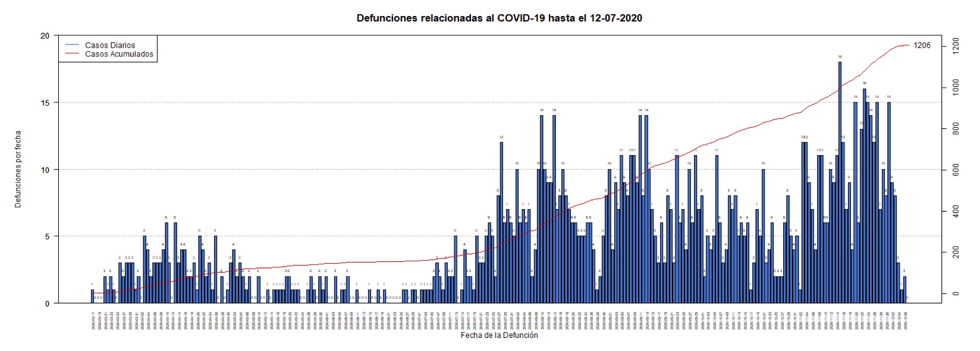Click the Defunciones por fecha axis label
The image size is (980, 351).
[x=18, y=169]
